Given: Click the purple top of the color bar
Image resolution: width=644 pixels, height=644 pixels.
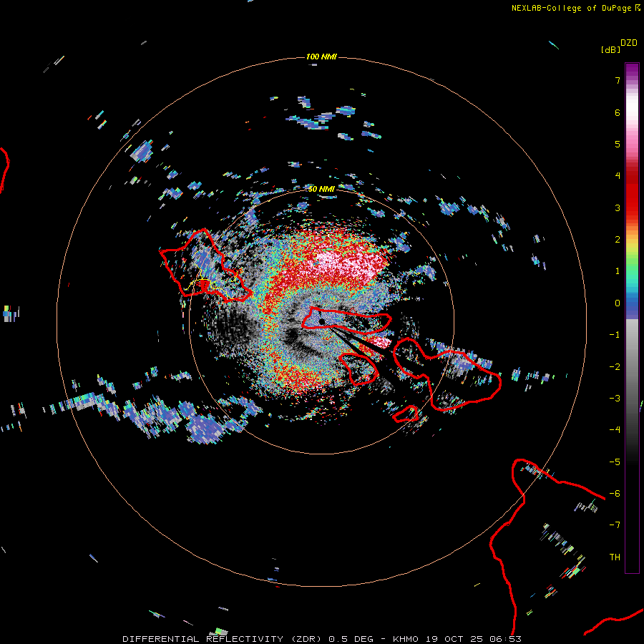Looking at the screenshot, I should [632, 71].
